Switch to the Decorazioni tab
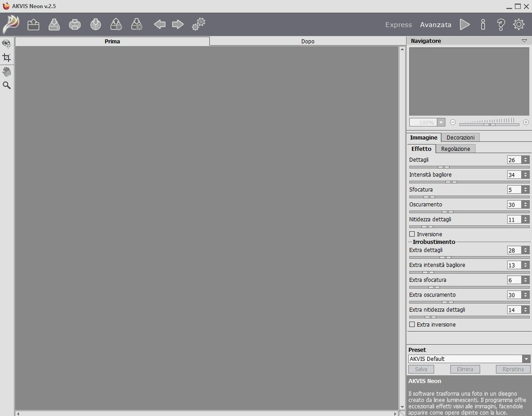This screenshot has height=416, width=532. click(460, 137)
